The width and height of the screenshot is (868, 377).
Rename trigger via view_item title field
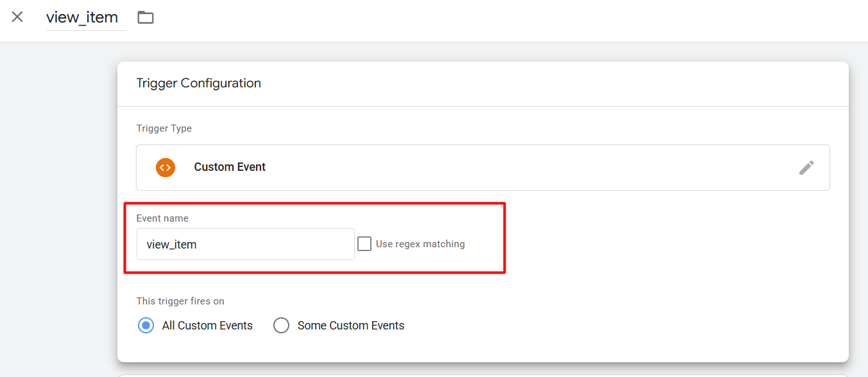click(x=82, y=17)
